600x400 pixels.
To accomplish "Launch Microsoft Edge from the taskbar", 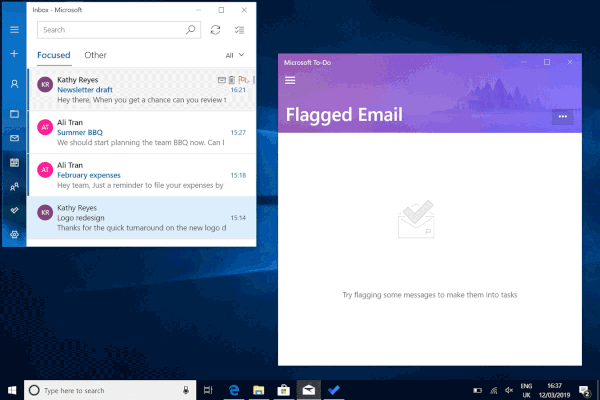I will click(x=233, y=390).
